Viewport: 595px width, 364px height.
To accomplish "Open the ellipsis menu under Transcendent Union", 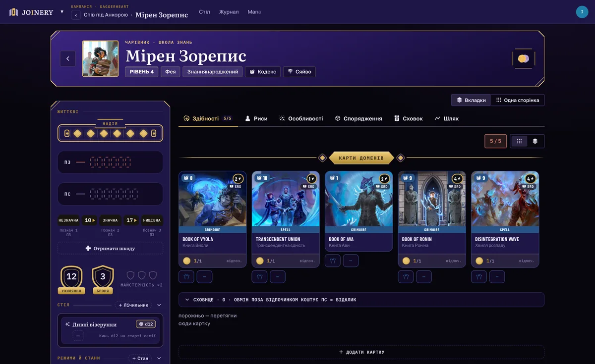I will pyautogui.click(x=278, y=277).
